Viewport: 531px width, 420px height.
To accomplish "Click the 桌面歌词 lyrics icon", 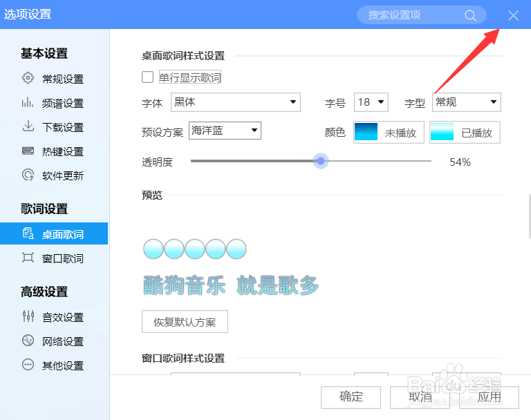I will (x=28, y=233).
